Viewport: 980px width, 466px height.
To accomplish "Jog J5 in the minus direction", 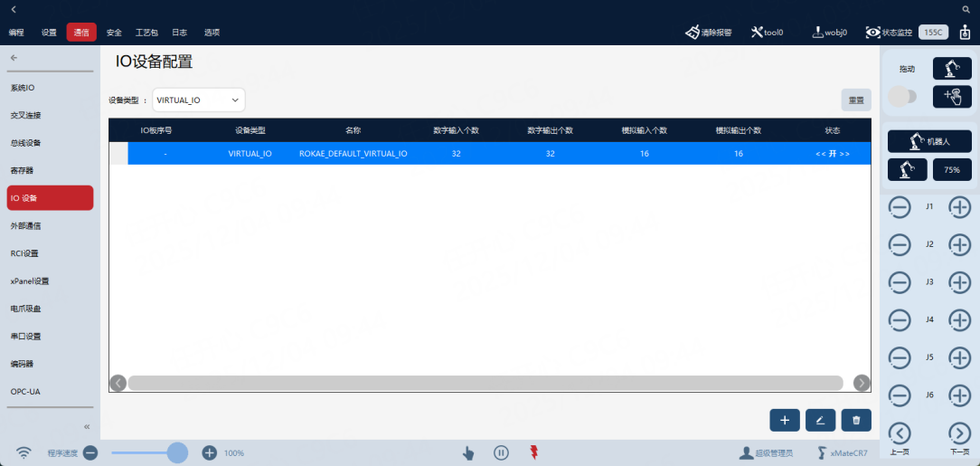I will click(900, 357).
